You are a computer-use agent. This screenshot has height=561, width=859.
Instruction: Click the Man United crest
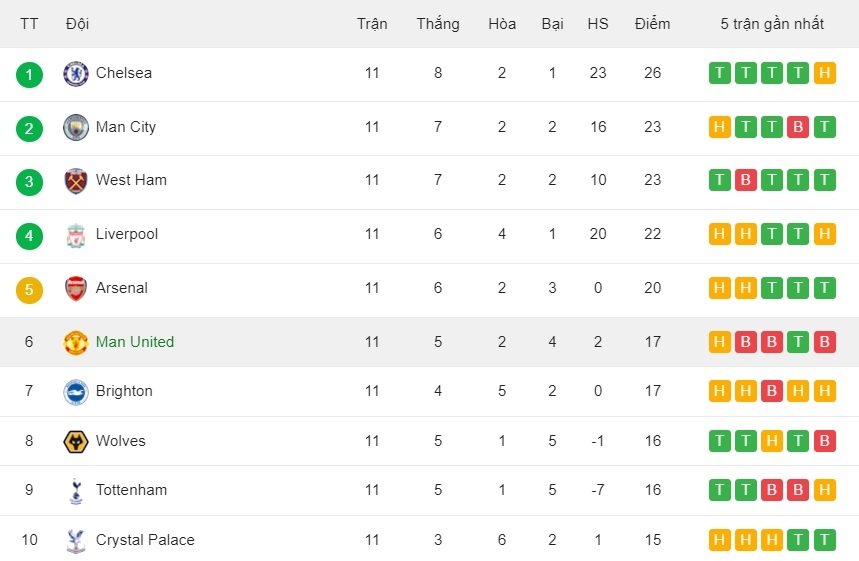coord(76,342)
